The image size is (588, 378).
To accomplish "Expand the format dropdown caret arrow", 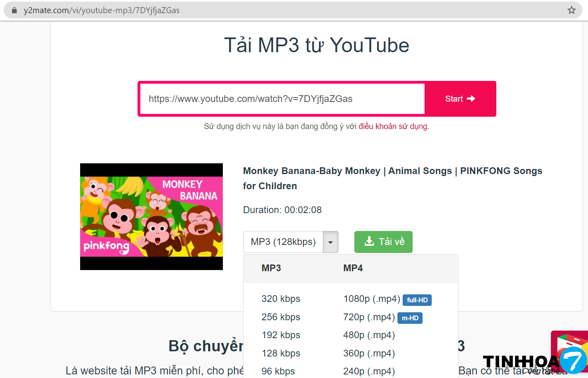I will pos(330,242).
